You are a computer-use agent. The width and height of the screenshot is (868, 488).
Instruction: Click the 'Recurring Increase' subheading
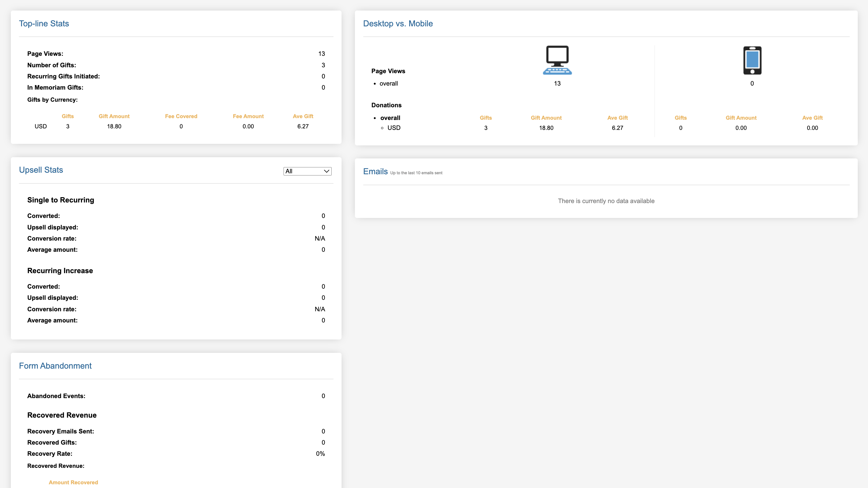(x=60, y=270)
